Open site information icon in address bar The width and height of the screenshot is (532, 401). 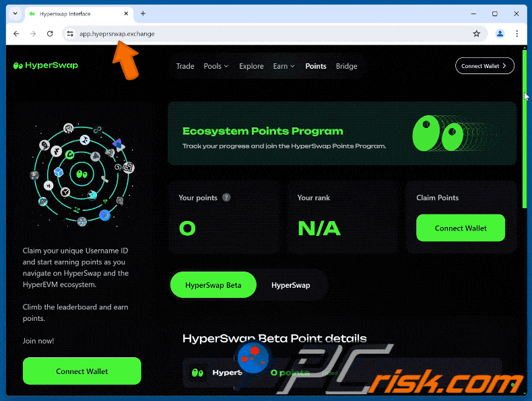point(70,34)
